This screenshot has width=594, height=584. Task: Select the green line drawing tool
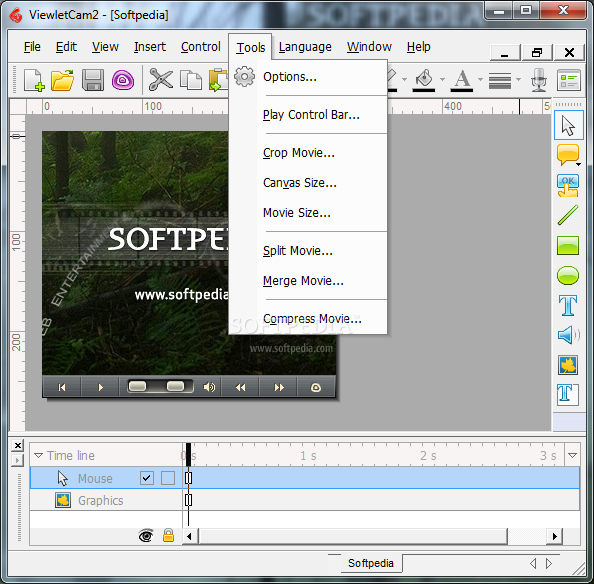(x=568, y=215)
